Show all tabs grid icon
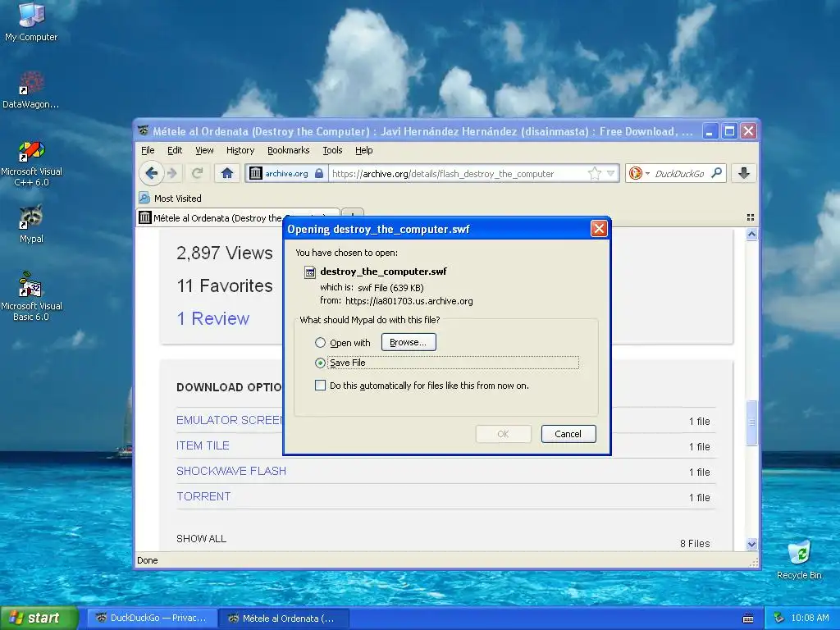Image resolution: width=840 pixels, height=630 pixels. click(750, 217)
